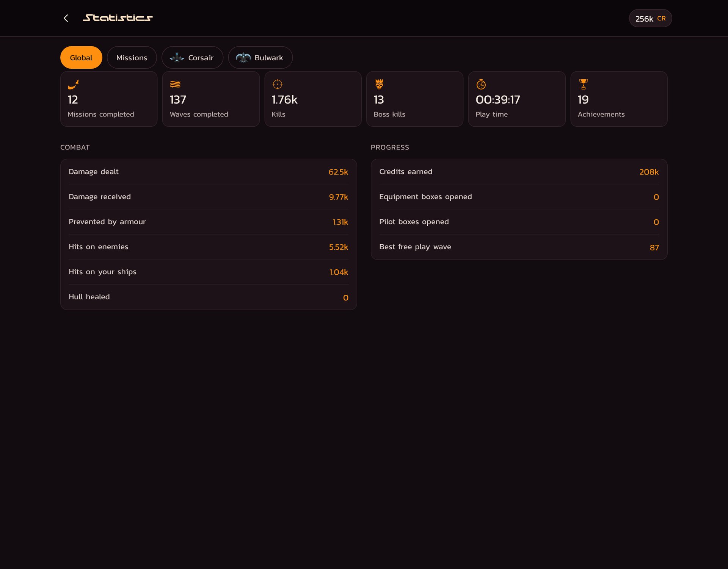Screen dimensions: 728x569
Task: Click the 00:39:17 play time value
Action: coord(498,100)
